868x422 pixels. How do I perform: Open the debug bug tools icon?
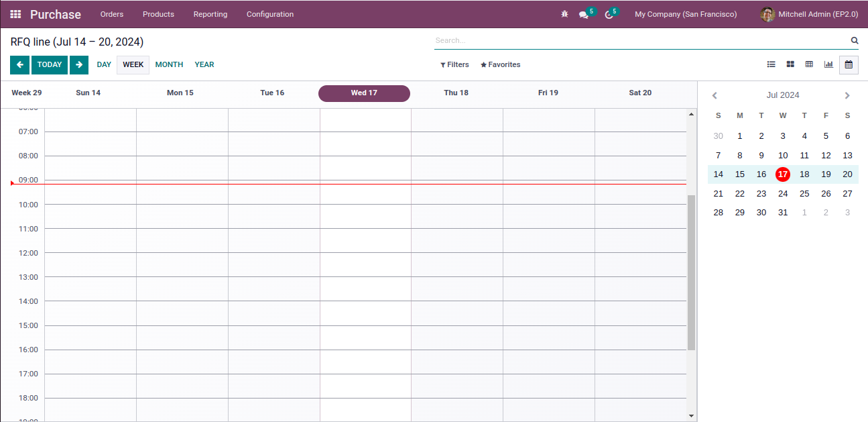564,14
